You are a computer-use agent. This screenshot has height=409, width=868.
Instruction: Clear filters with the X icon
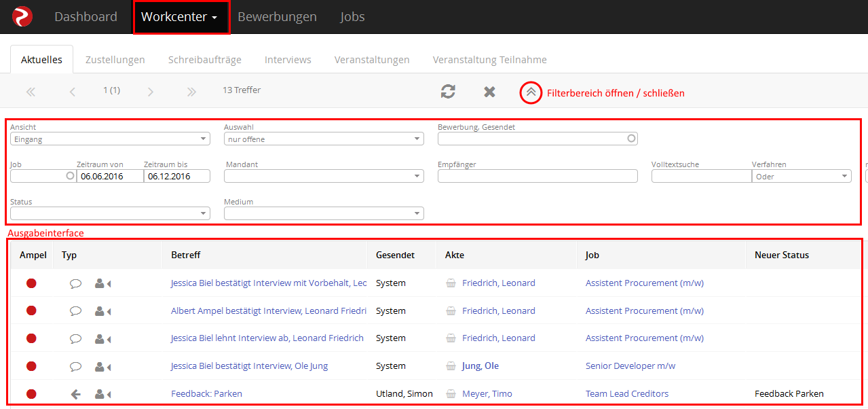(x=489, y=92)
